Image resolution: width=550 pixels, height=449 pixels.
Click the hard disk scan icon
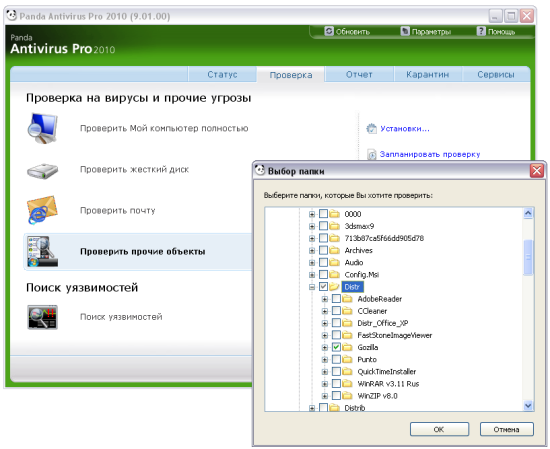(x=42, y=171)
